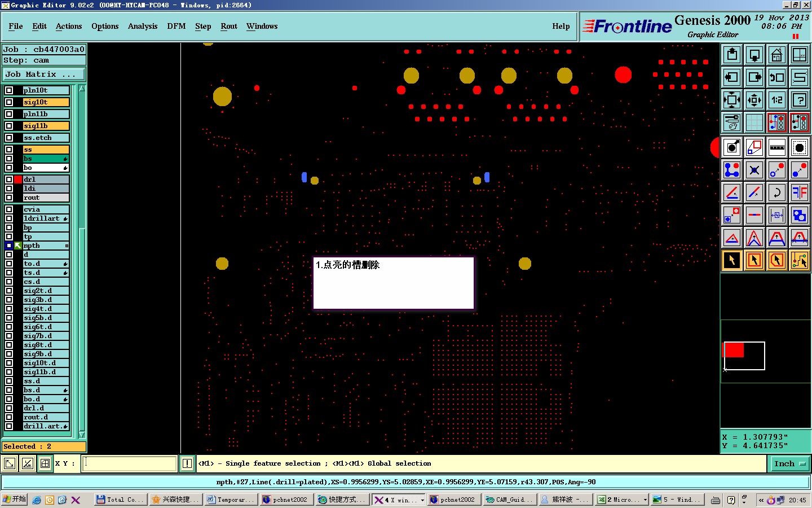This screenshot has width=812, height=508.
Task: Toggle checkbox for ss.etch layer
Action: click(x=9, y=138)
